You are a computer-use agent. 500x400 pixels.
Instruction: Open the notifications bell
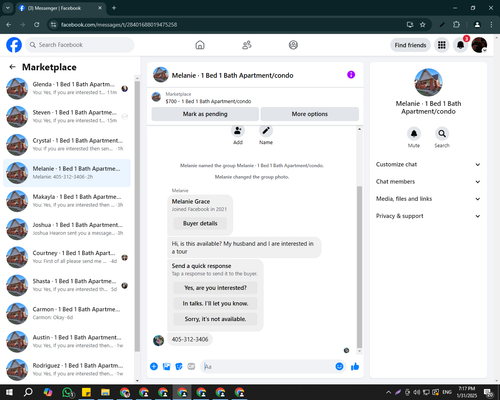pyautogui.click(x=460, y=45)
